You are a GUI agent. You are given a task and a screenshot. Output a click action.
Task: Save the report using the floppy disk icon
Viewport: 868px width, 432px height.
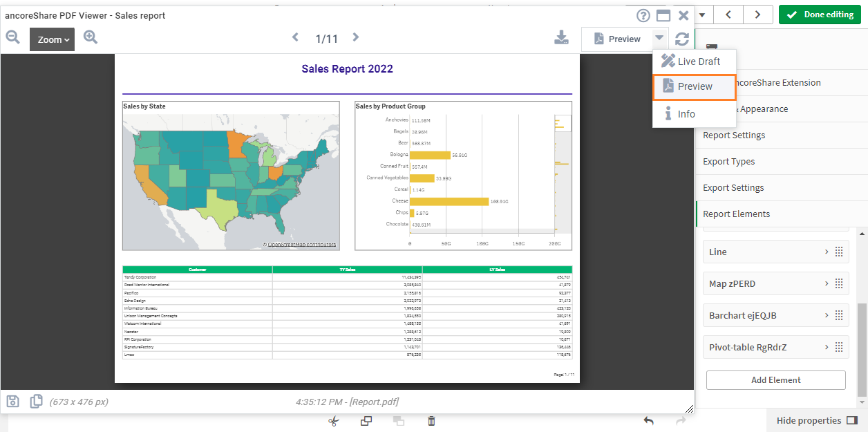(13, 401)
